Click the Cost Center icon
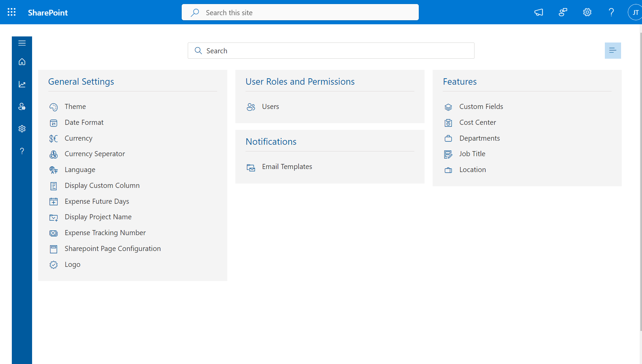 448,123
